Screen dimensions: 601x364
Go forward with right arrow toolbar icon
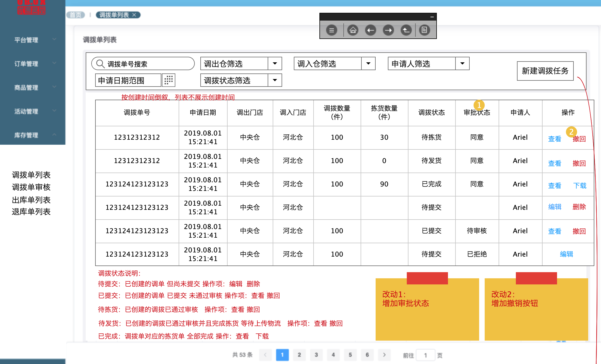pyautogui.click(x=388, y=30)
